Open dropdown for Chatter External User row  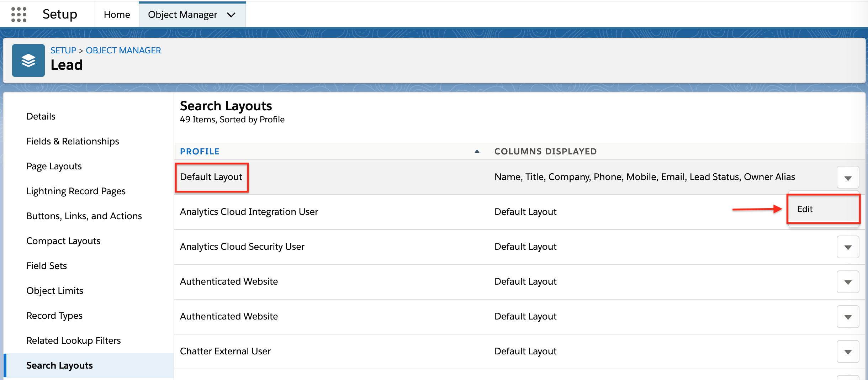tap(848, 352)
